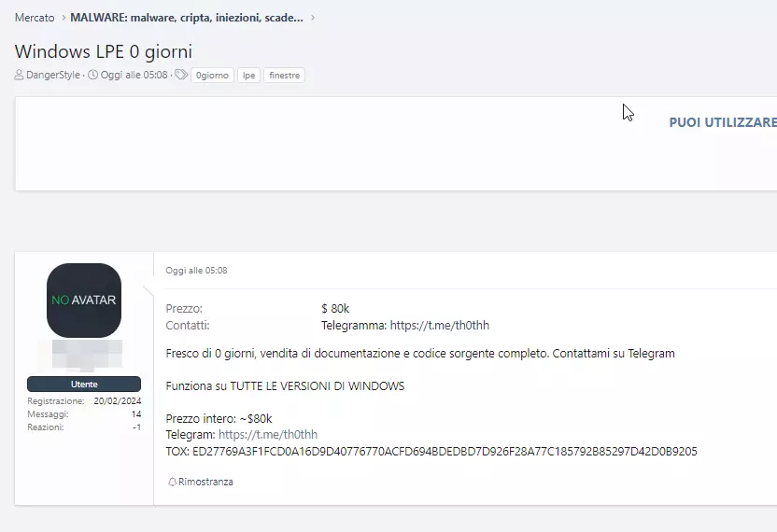Open the Contatti Telegram link t.me/th0thh

[440, 326]
